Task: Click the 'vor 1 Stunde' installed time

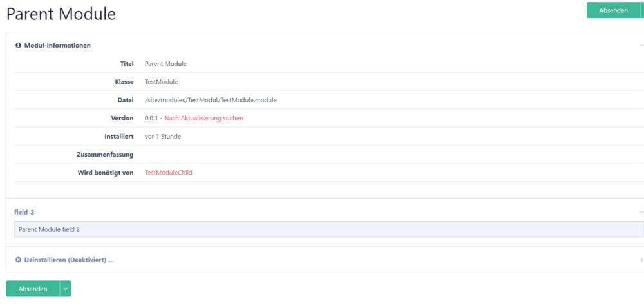Action: coord(163,137)
